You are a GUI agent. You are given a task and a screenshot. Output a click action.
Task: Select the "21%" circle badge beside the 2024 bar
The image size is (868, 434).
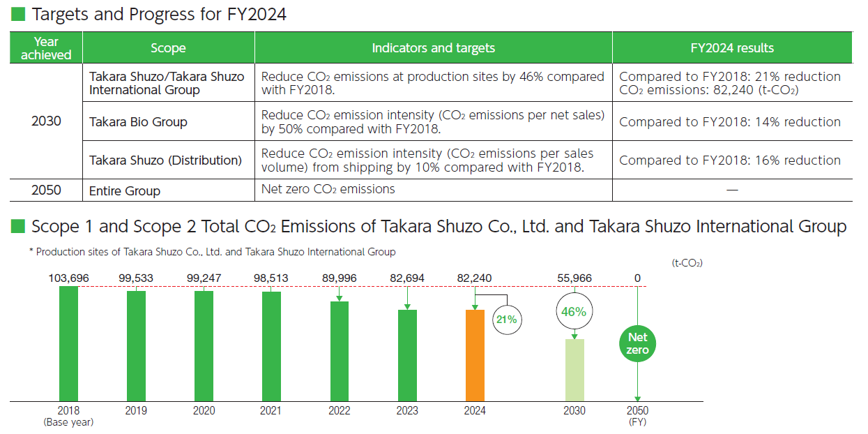point(507,320)
